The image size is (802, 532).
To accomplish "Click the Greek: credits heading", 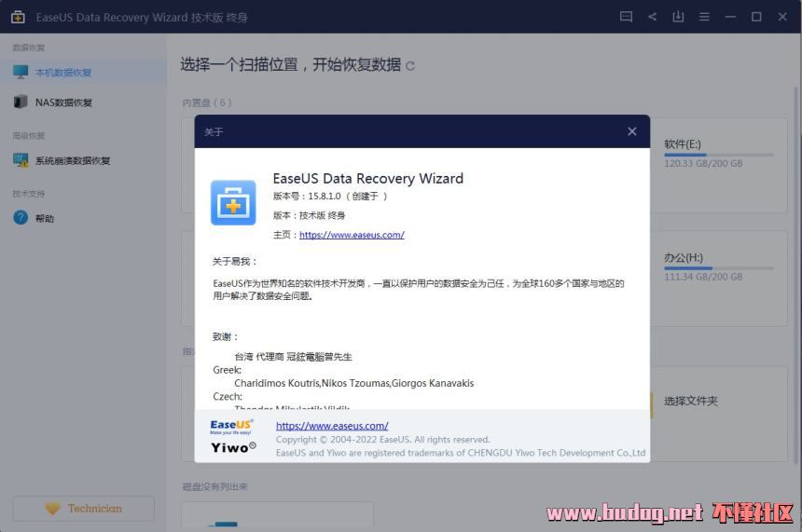I will 228,370.
